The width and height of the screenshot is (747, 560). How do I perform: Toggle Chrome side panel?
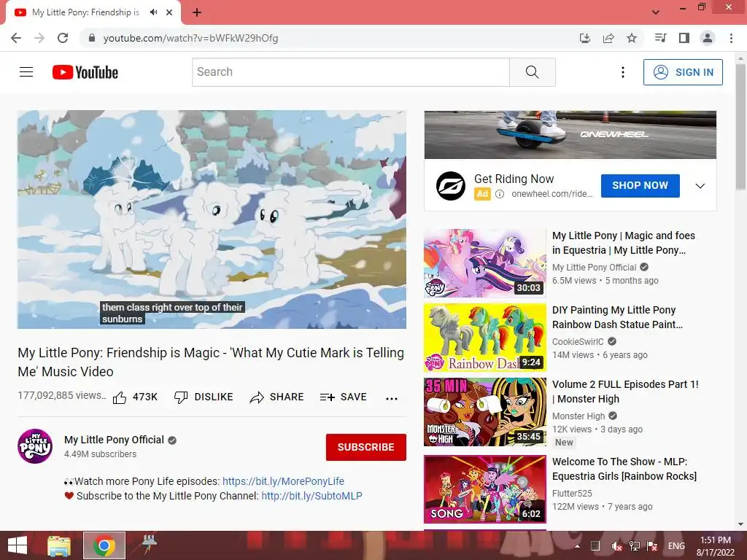point(684,38)
